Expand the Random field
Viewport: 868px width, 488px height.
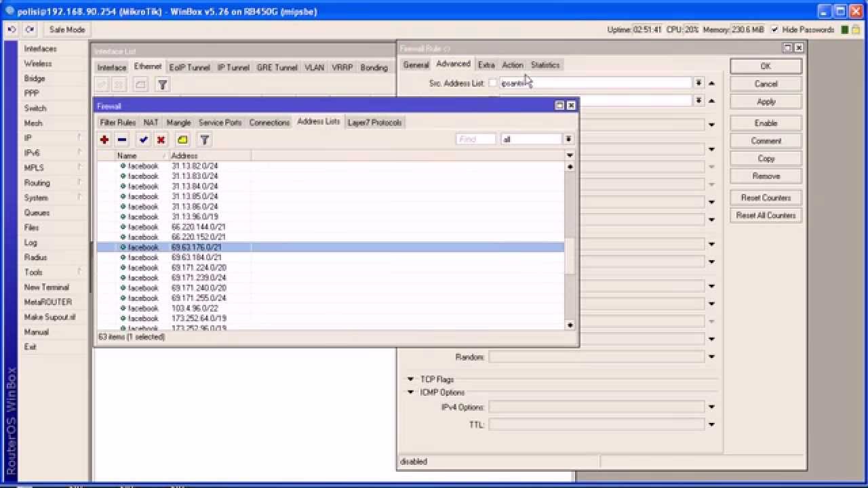tap(711, 357)
